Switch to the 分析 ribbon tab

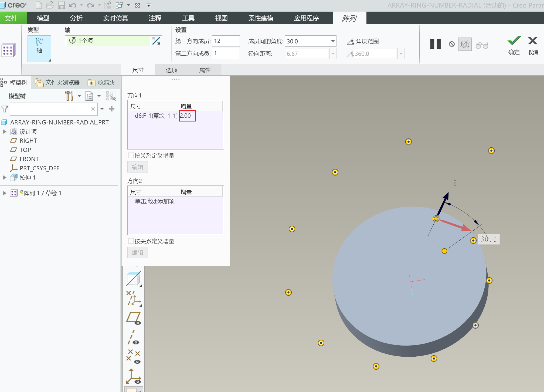pyautogui.click(x=76, y=18)
